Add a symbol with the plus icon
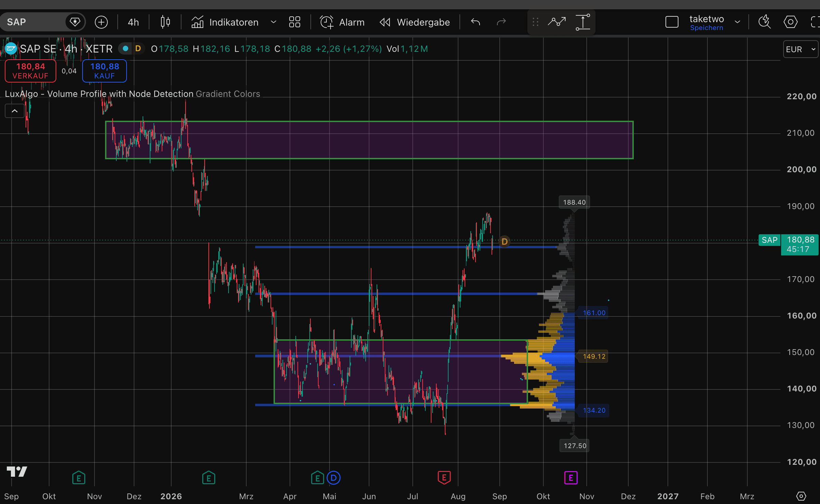Viewport: 820px width, 504px height. pyautogui.click(x=101, y=22)
